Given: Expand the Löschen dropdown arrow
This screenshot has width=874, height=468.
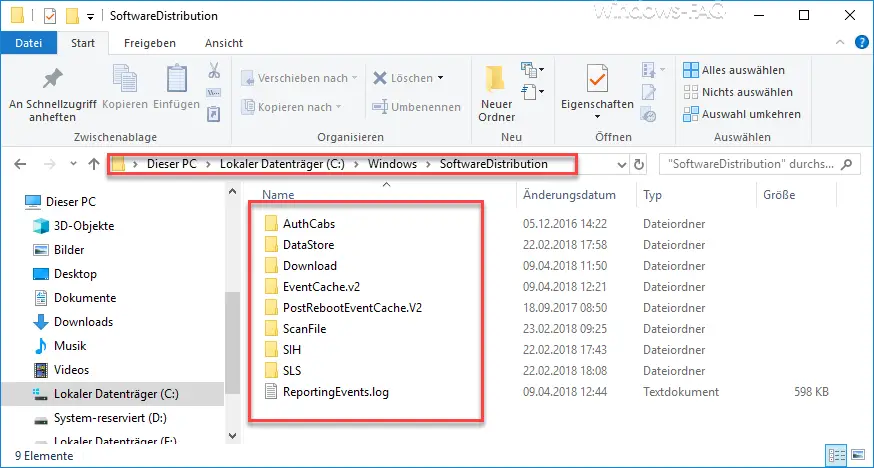Looking at the screenshot, I should [x=440, y=78].
